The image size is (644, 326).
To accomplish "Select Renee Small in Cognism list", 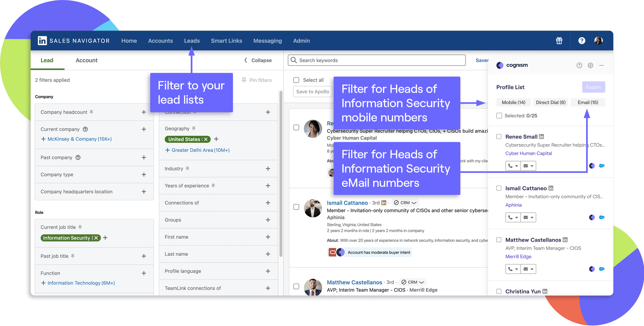I will [499, 137].
